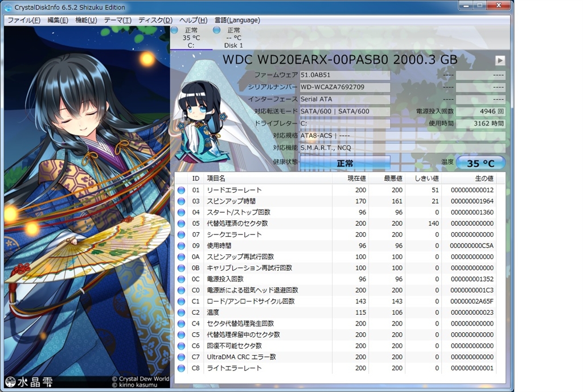Click the status icon for セクタ代替処理発生回数
583x392 pixels.
(x=181, y=324)
